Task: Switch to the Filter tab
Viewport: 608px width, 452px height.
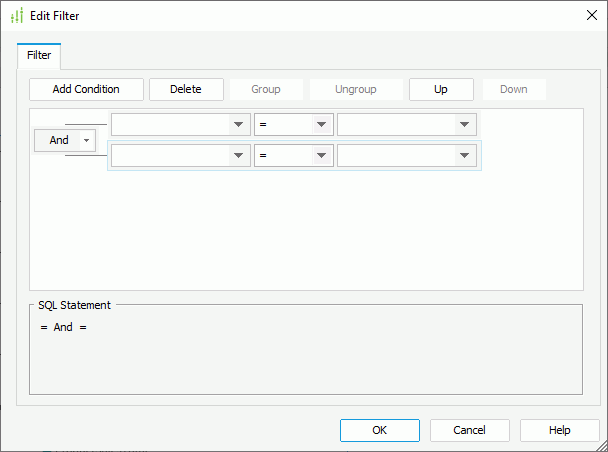Action: [39, 55]
